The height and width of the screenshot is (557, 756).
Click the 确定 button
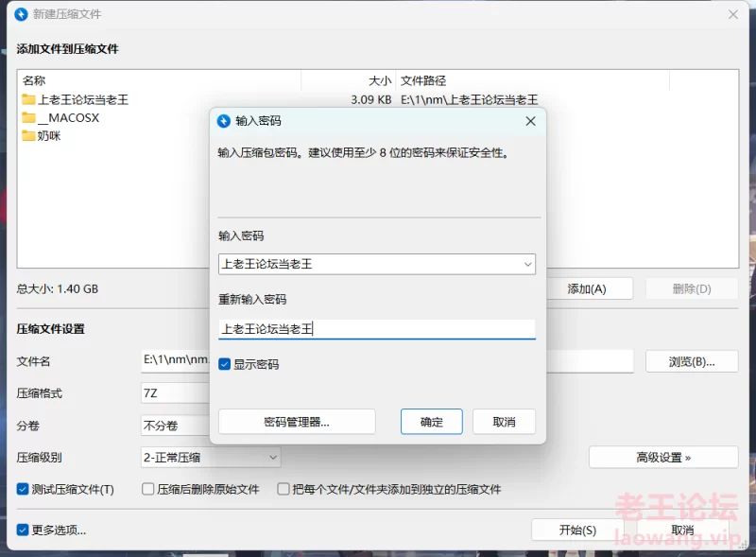pyautogui.click(x=432, y=422)
